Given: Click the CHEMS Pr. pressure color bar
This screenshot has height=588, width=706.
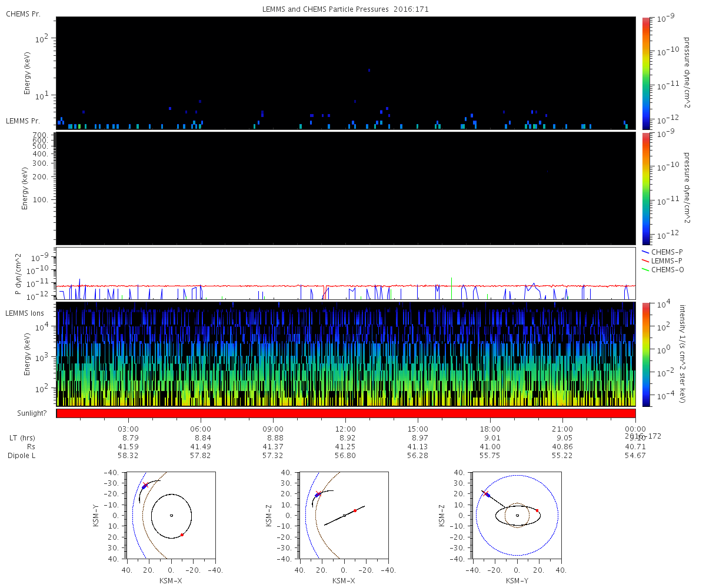Looking at the screenshot, I should pyautogui.click(x=646, y=72).
